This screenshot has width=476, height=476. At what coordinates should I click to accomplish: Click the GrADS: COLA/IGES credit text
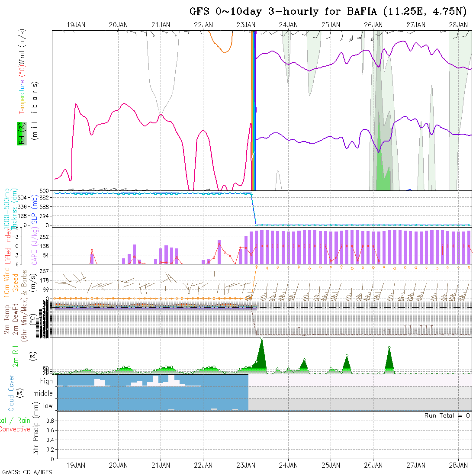pos(27,472)
